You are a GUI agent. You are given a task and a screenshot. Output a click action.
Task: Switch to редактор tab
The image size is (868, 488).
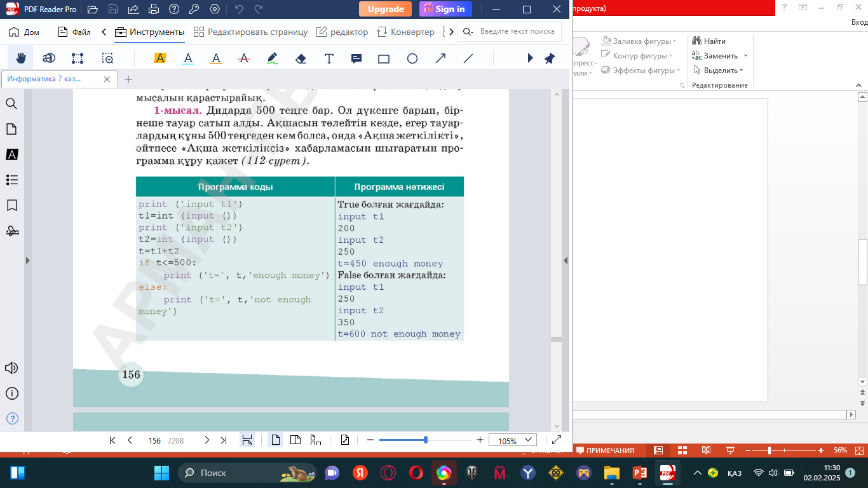342,32
